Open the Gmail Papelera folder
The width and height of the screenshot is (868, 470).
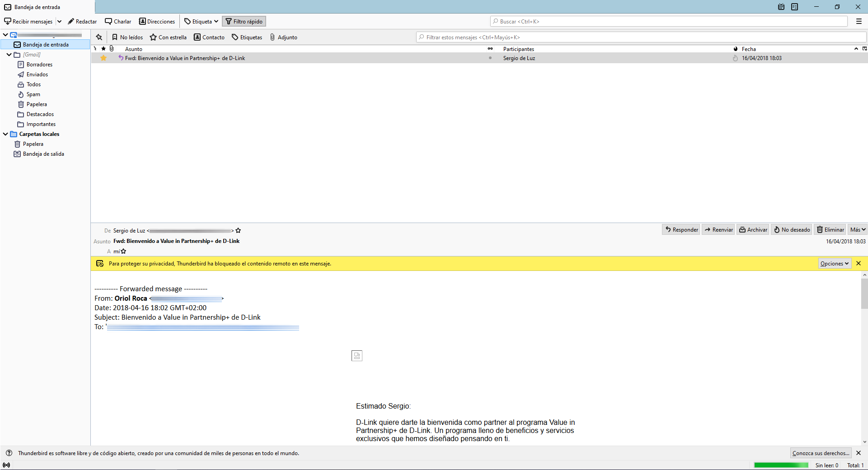tap(37, 104)
